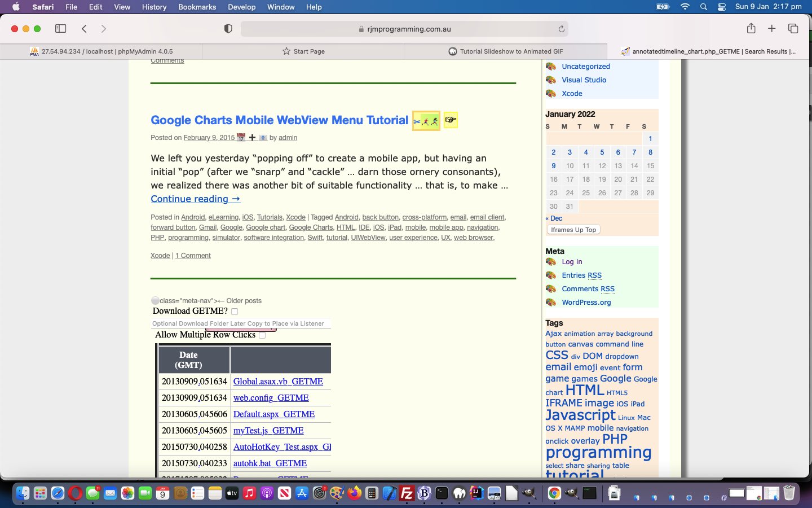This screenshot has height=508, width=812.
Task: Open the Global.asax.vb_GETME link
Action: [x=278, y=382]
